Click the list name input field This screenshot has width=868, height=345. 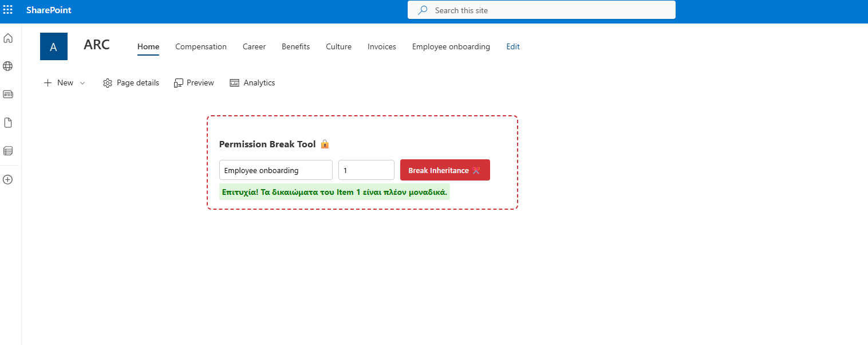(275, 170)
